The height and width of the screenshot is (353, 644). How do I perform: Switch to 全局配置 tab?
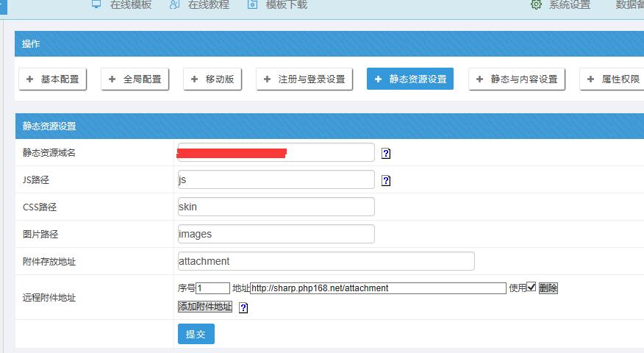(135, 79)
